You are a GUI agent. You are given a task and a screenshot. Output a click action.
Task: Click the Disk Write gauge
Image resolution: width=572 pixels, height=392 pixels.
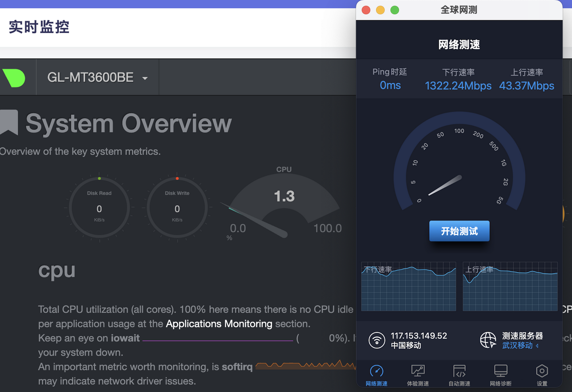pyautogui.click(x=177, y=207)
